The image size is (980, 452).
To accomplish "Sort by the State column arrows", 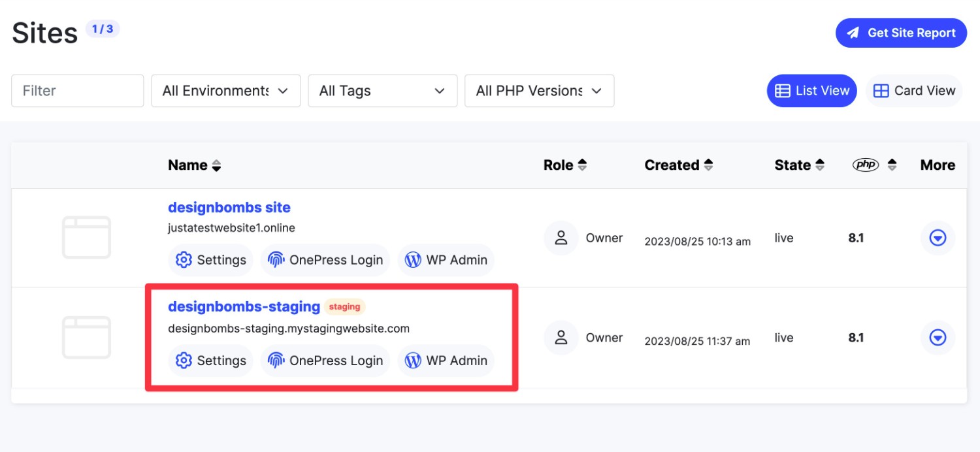I will pos(820,165).
